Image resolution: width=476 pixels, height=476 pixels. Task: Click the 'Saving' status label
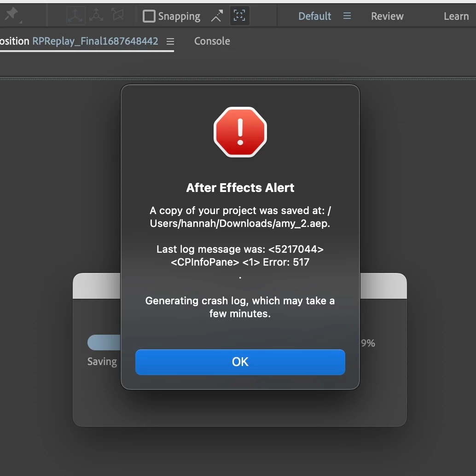tap(102, 361)
